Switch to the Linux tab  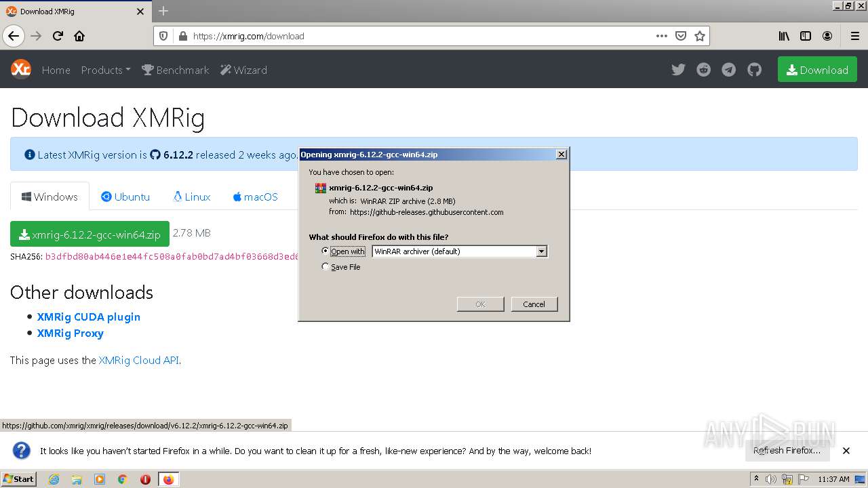192,197
